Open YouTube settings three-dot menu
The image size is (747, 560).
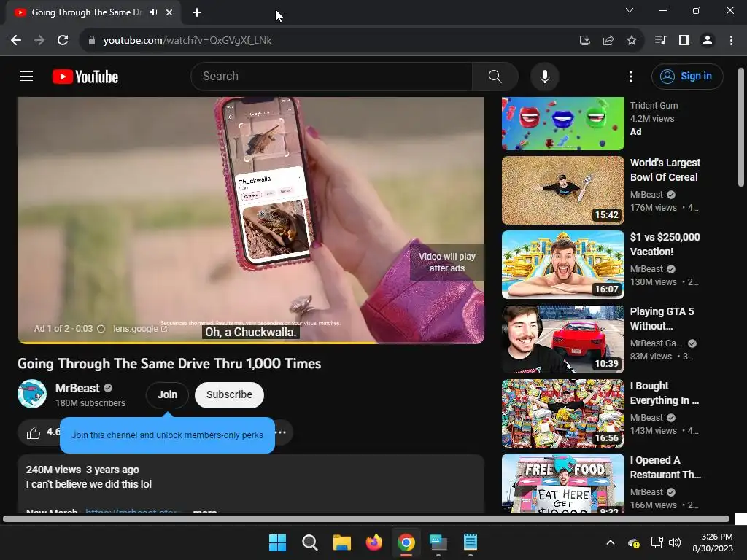click(631, 76)
